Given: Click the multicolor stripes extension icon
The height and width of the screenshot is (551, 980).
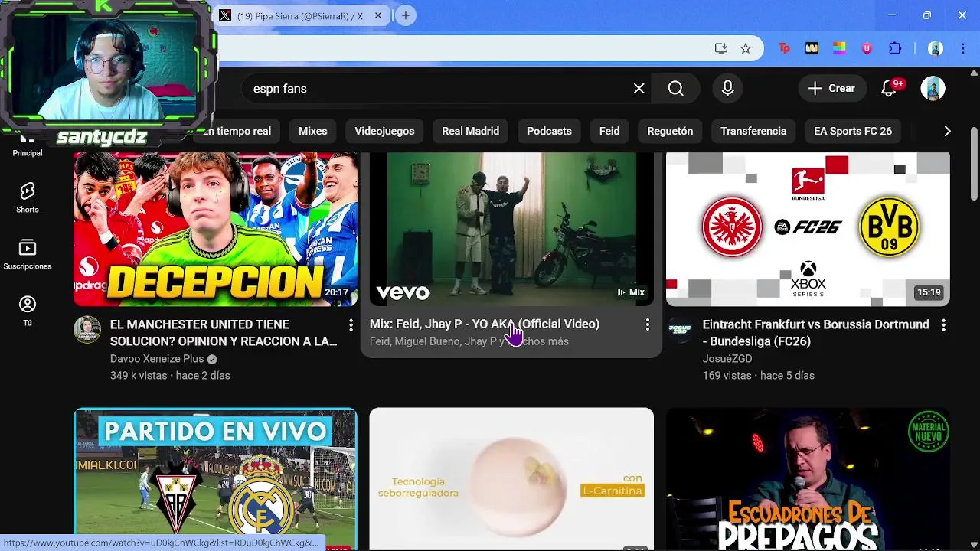Looking at the screenshot, I should pos(839,48).
